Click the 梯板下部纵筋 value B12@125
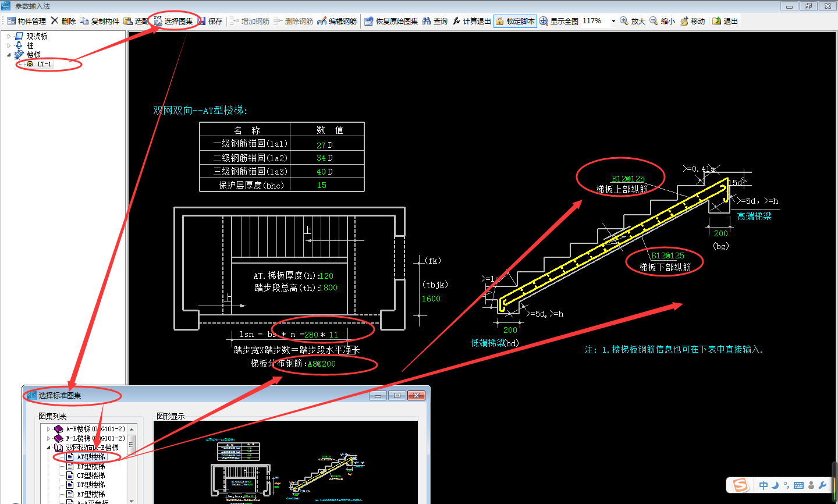The height and width of the screenshot is (504, 838). (x=668, y=255)
